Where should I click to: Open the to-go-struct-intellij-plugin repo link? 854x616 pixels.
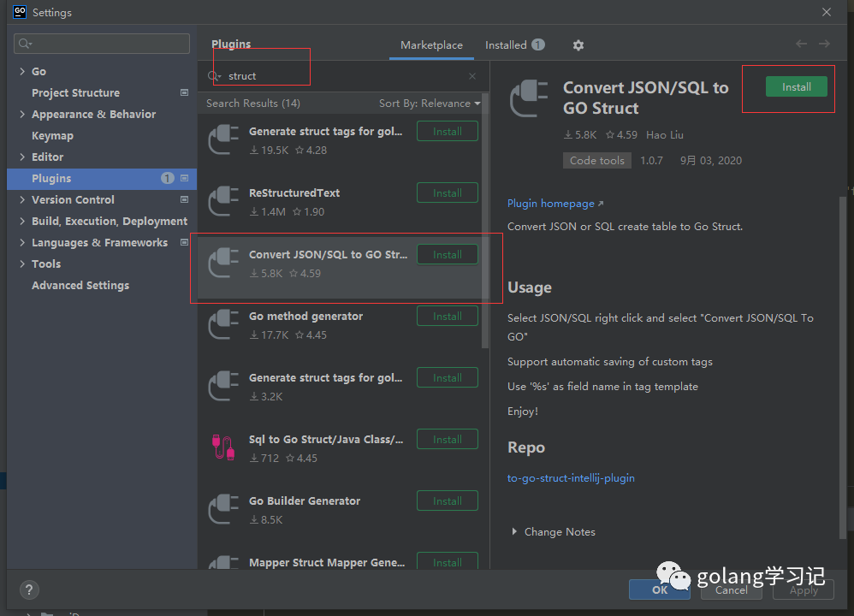pyautogui.click(x=571, y=477)
